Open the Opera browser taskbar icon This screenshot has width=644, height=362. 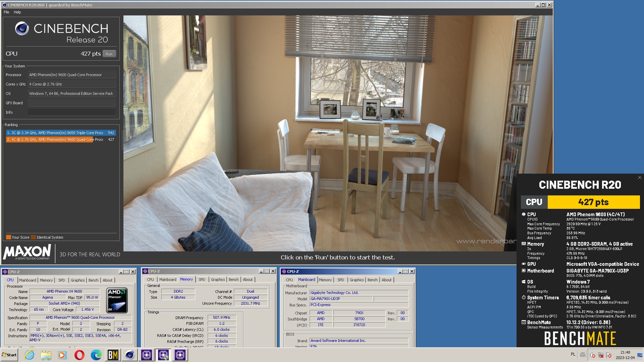pyautogui.click(x=79, y=355)
